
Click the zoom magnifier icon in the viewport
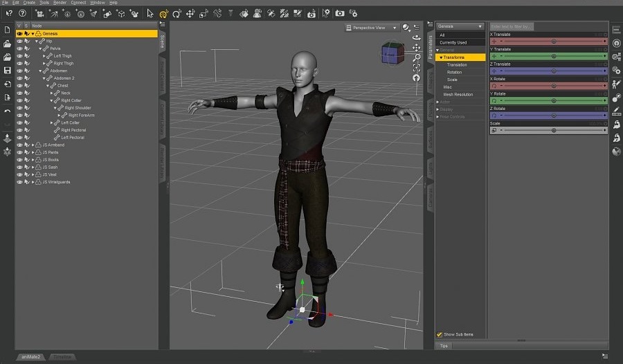[x=417, y=58]
